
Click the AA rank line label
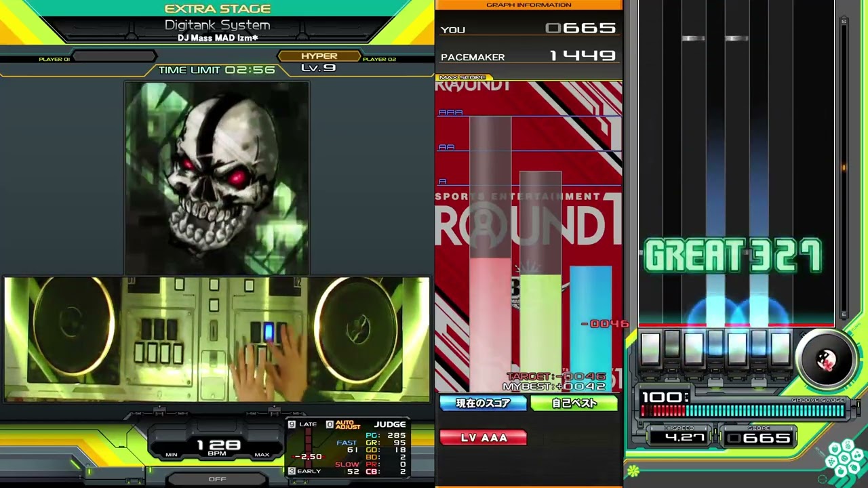pyautogui.click(x=446, y=147)
